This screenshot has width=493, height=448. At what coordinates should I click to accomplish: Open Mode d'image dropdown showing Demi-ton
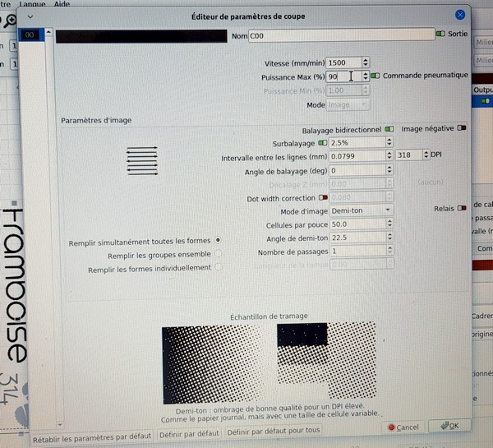[x=362, y=210]
